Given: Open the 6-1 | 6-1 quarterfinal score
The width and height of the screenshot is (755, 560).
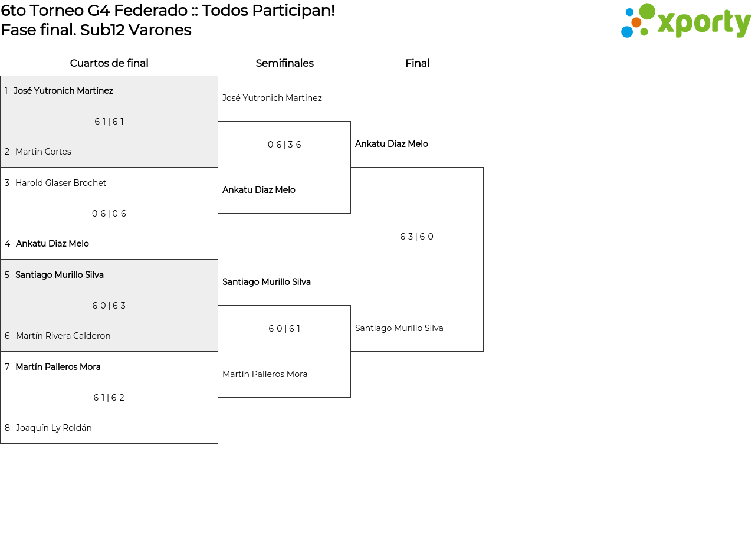Looking at the screenshot, I should tap(109, 122).
